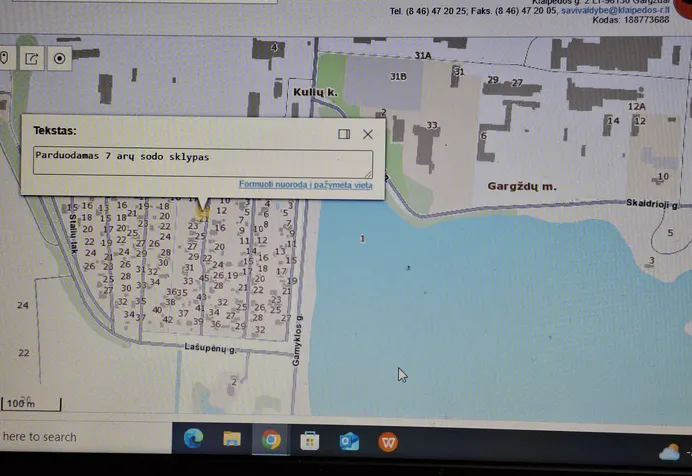Open Outlook from the taskbar
The height and width of the screenshot is (476, 692).
[x=349, y=442]
